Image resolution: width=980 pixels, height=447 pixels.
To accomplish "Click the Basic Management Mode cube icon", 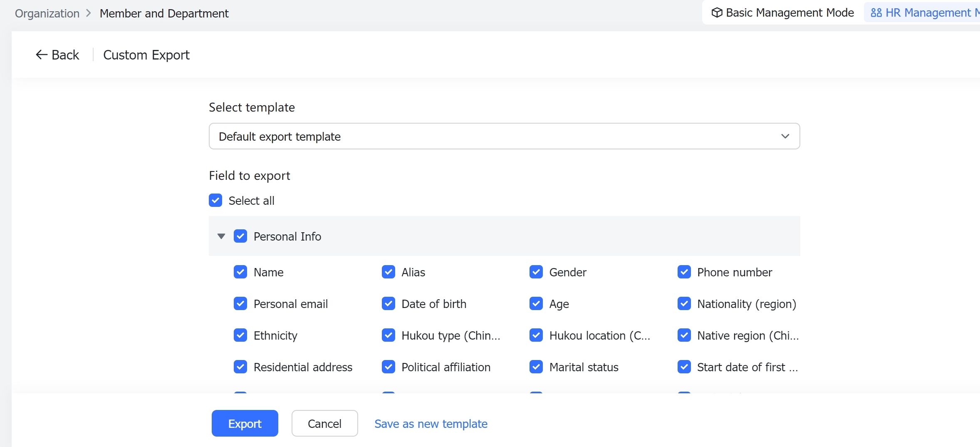I will click(x=717, y=12).
